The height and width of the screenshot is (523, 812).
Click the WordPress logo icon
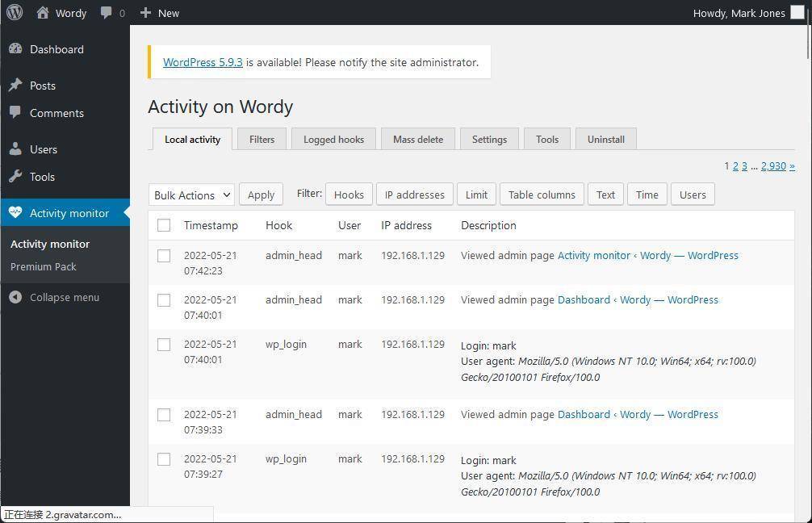click(15, 12)
